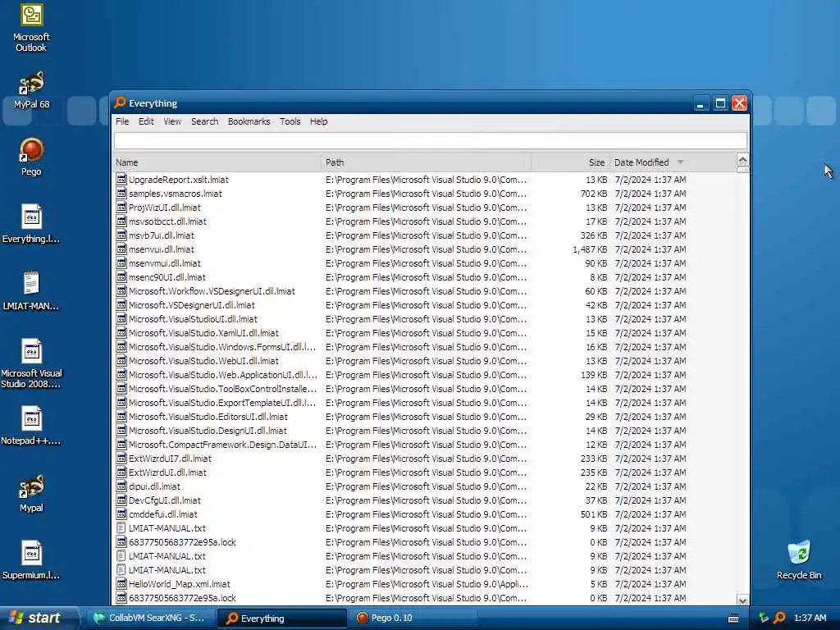The width and height of the screenshot is (840, 630).
Task: Select Microsoft.VisualStudio.DesignUI.dll.lmiat row
Action: pyautogui.click(x=426, y=430)
